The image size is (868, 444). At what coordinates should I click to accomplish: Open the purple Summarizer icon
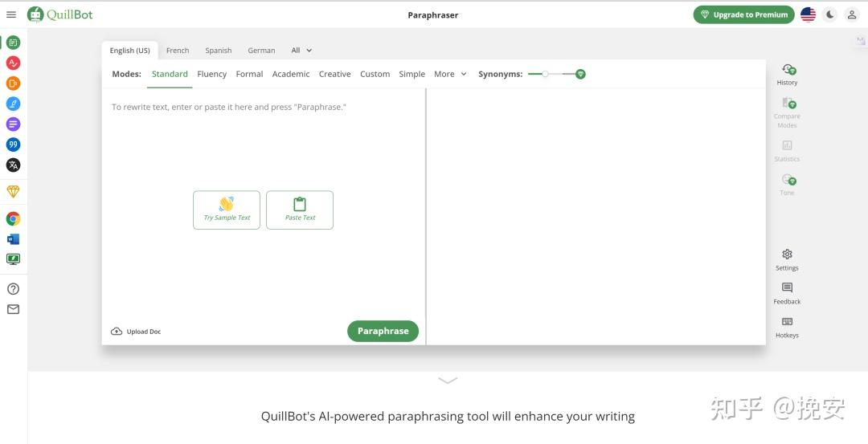point(14,124)
